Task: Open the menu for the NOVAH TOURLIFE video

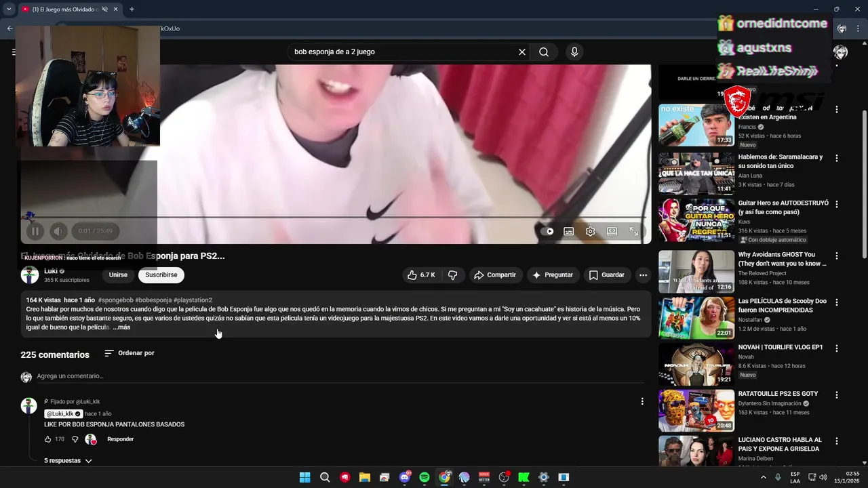Action: pyautogui.click(x=836, y=348)
